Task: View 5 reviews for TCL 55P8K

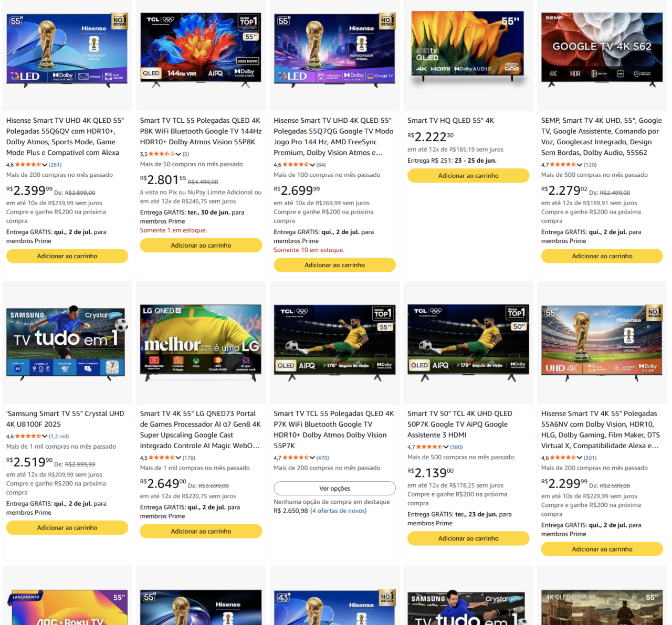Action: 186,154
